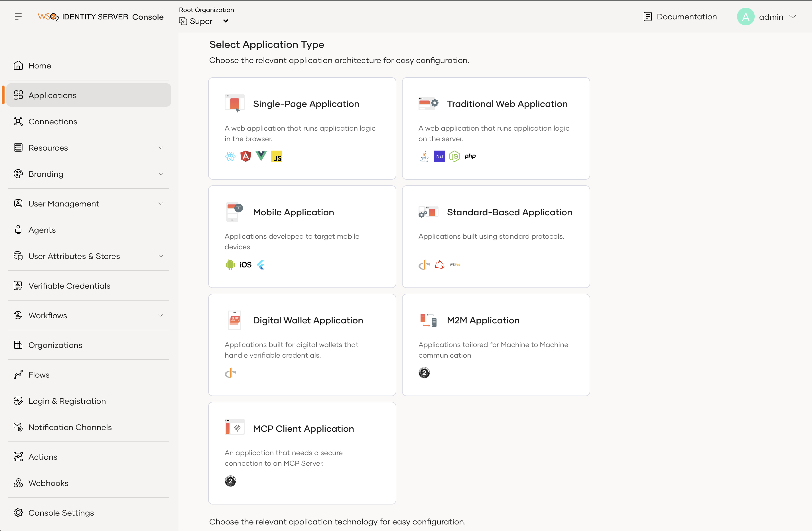This screenshot has width=812, height=531.
Task: Click the React logo in Single-Page card
Action: pyautogui.click(x=230, y=156)
